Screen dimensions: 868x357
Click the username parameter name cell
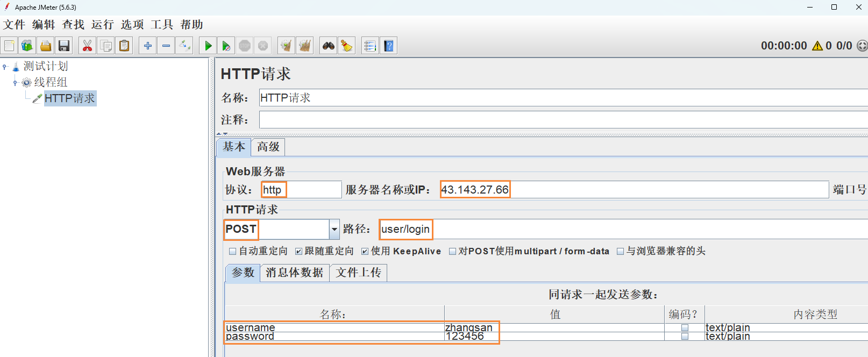pyautogui.click(x=335, y=327)
